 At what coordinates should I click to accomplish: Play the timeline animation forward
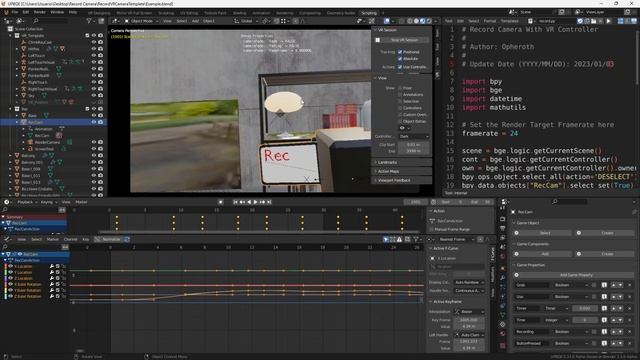pos(256,202)
